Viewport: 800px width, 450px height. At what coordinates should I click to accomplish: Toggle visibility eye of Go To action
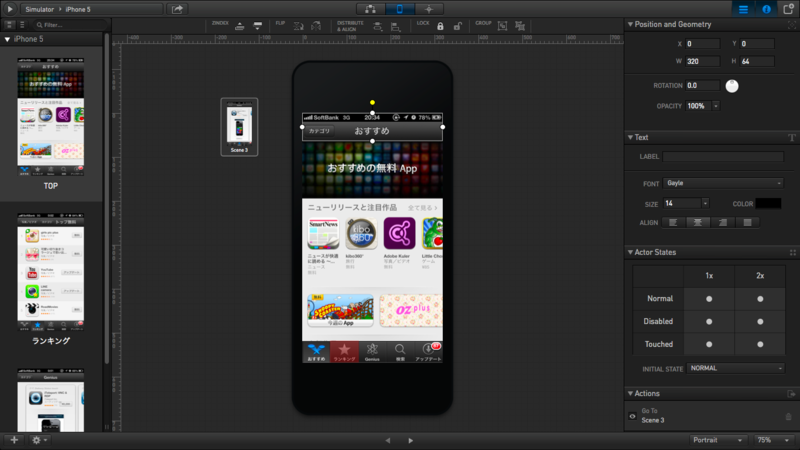tap(633, 416)
